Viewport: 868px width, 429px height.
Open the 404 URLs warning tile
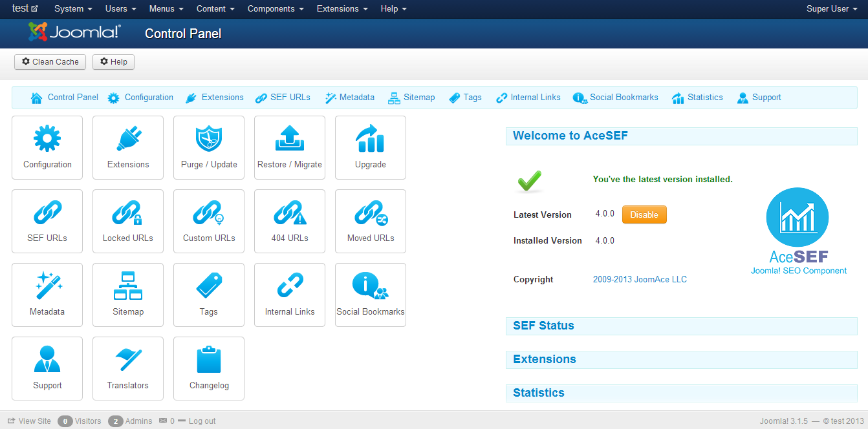tap(290, 221)
